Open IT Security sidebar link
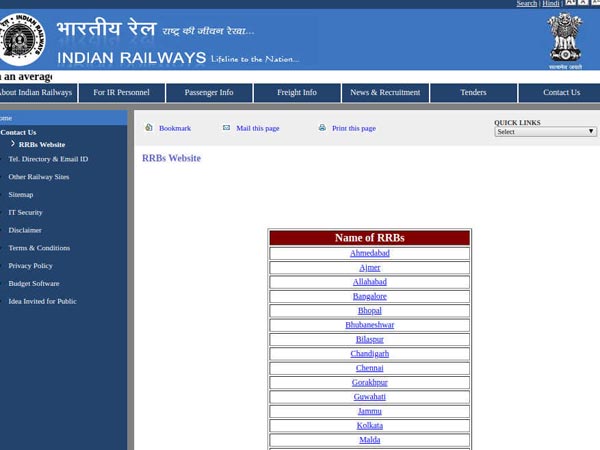This screenshot has height=450, width=600. pos(25,212)
